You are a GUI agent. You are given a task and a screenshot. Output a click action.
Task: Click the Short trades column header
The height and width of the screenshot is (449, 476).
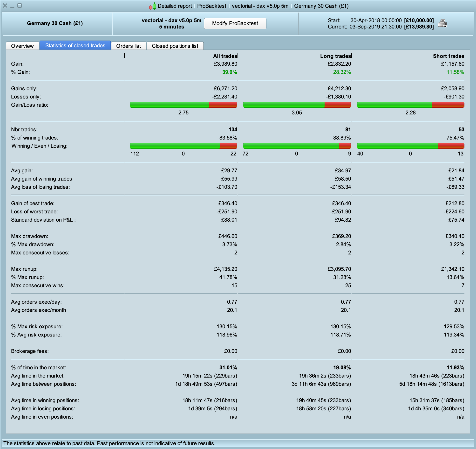click(x=448, y=56)
